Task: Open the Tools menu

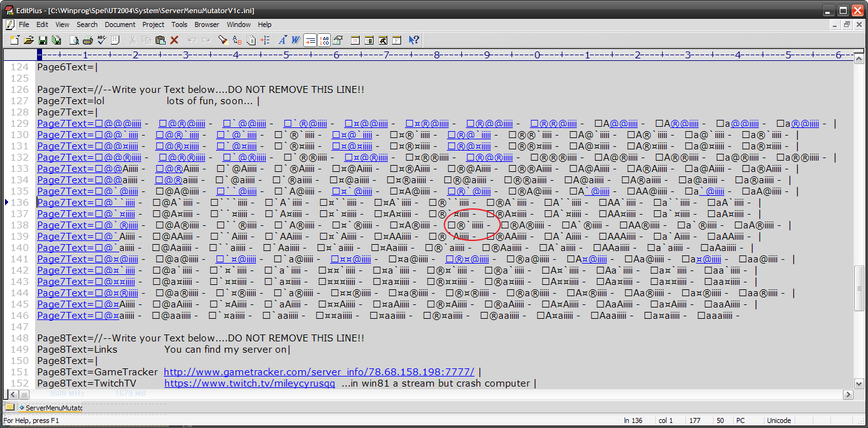Action: click(179, 24)
